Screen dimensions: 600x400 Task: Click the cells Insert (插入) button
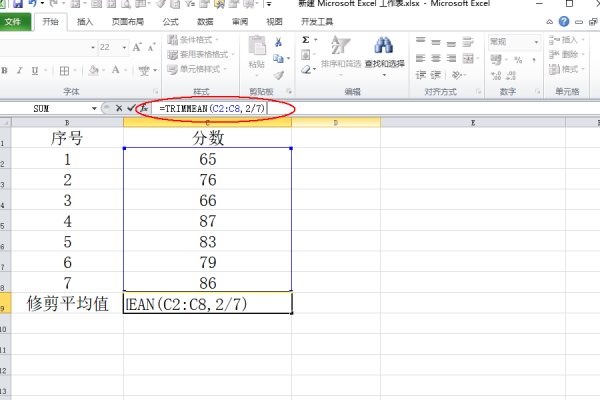(x=567, y=40)
